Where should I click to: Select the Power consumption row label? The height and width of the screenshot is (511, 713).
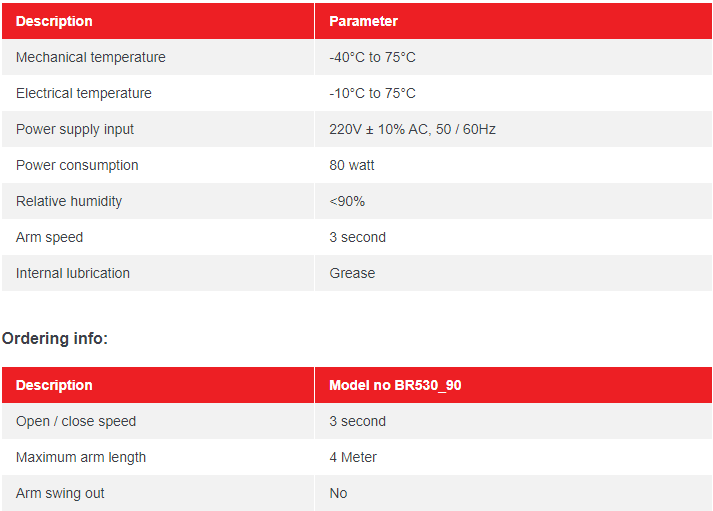(x=77, y=165)
